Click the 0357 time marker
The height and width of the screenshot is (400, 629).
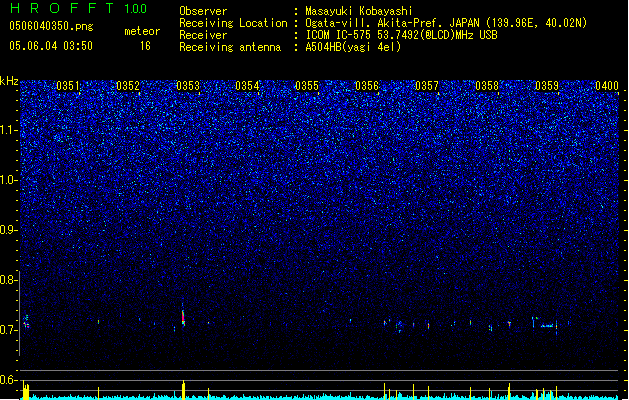coord(427,86)
